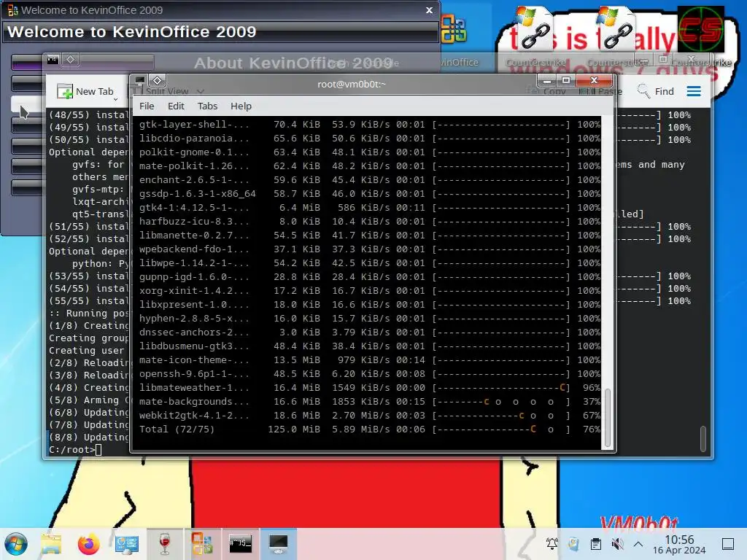This screenshot has height=560, width=747.
Task: Open window menu icon of root@vm0b0t terminal
Action: point(139,80)
